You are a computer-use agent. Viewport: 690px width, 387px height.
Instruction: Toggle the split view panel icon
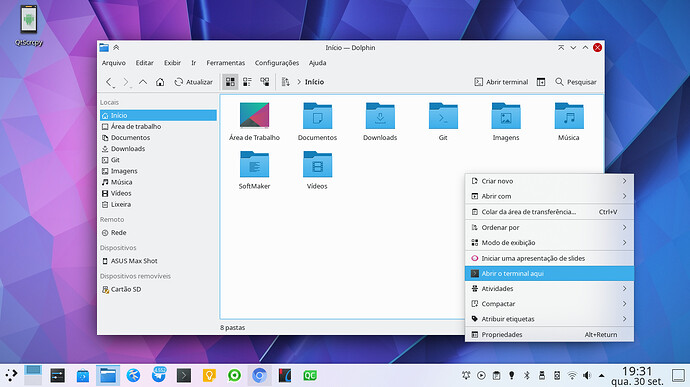tap(541, 82)
